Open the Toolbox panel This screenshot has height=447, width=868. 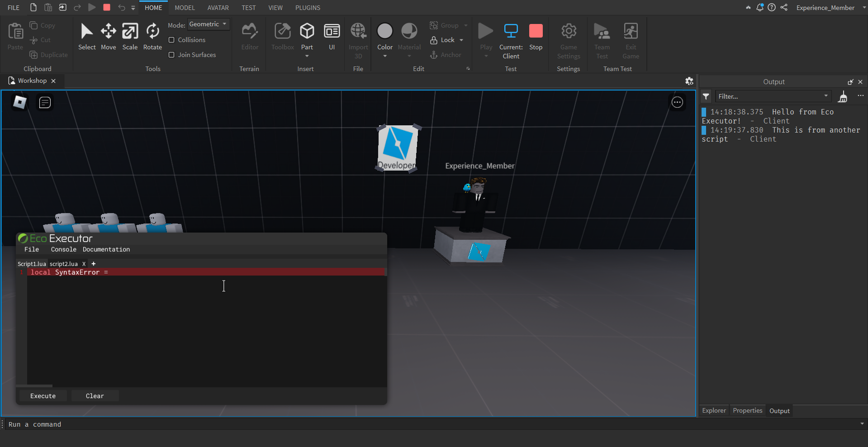coord(283,36)
